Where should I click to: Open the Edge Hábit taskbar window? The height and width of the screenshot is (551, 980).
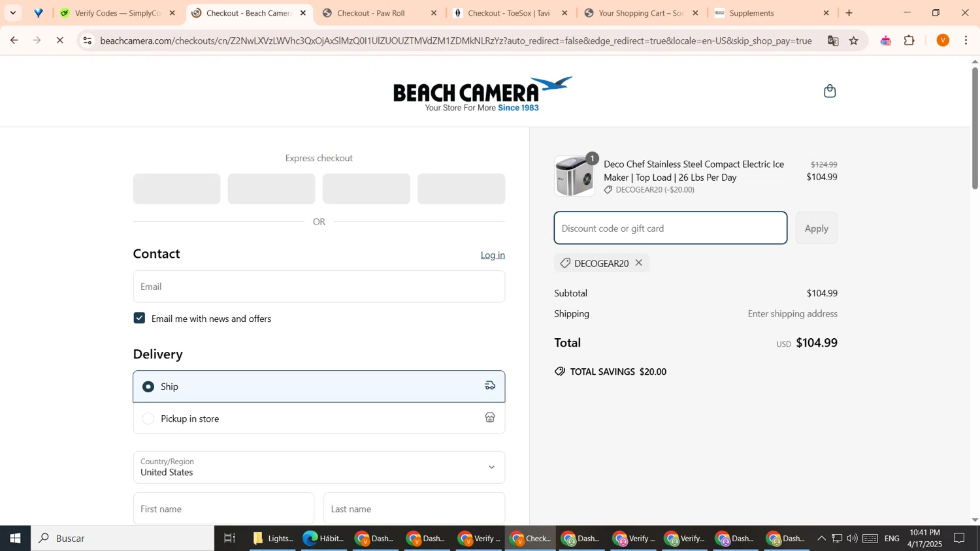click(x=324, y=539)
